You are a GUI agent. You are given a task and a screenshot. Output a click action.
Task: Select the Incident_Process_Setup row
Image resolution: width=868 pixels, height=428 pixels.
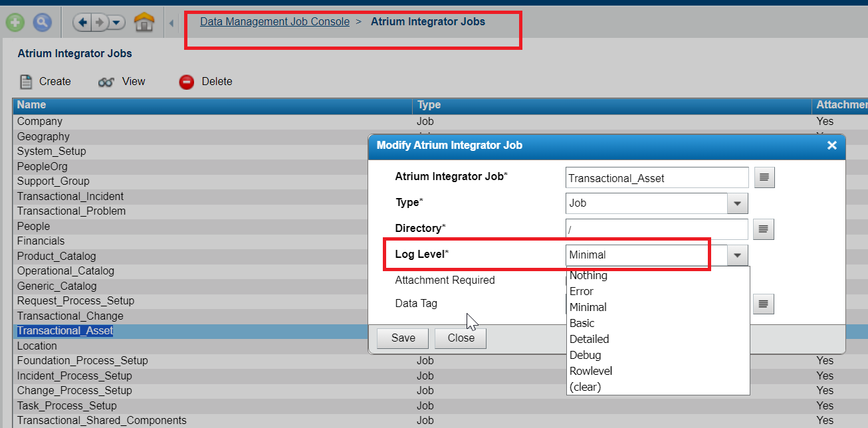tap(440, 375)
